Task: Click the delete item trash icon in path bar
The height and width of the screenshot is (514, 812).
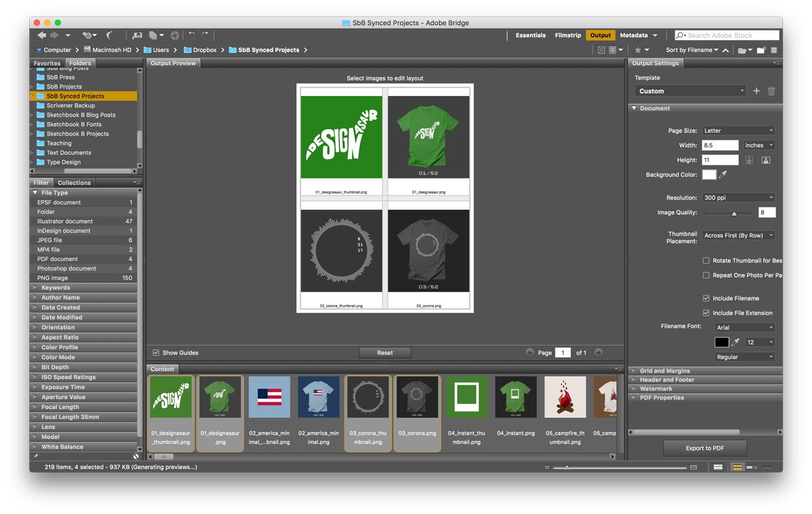Action: (774, 50)
